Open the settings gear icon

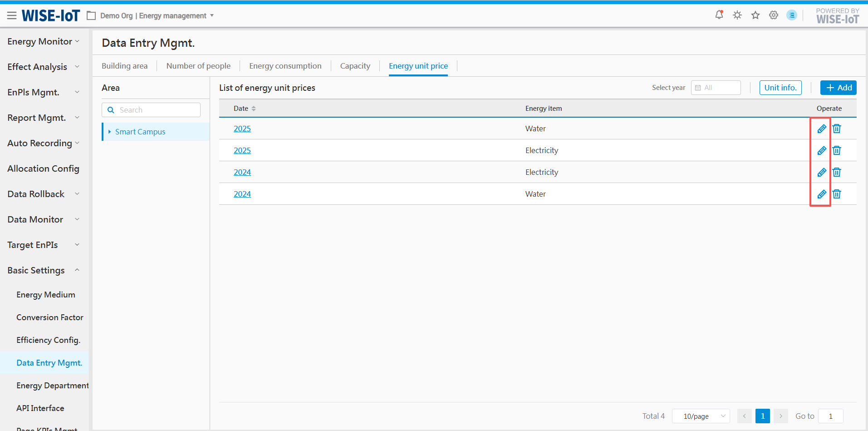(773, 15)
